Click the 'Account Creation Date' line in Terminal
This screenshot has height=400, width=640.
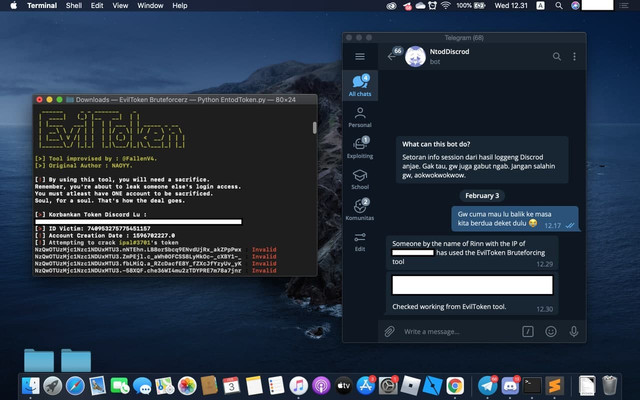(105, 236)
